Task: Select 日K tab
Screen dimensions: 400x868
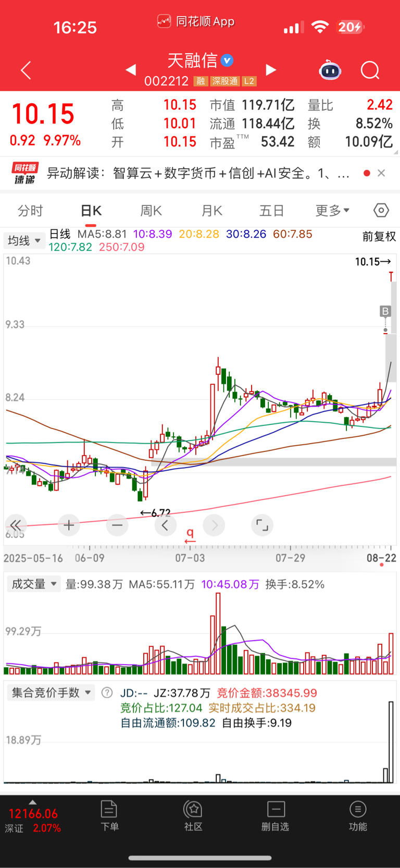Action: [91, 211]
